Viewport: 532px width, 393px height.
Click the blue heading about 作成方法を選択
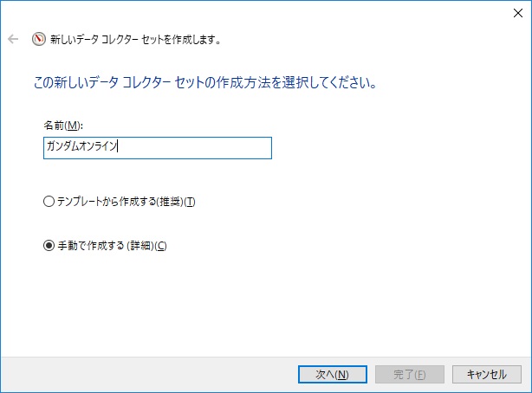[x=204, y=84]
